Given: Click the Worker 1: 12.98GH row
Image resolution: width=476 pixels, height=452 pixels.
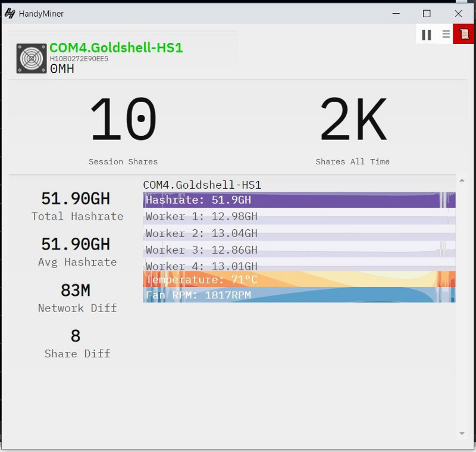Looking at the screenshot, I should click(x=299, y=216).
